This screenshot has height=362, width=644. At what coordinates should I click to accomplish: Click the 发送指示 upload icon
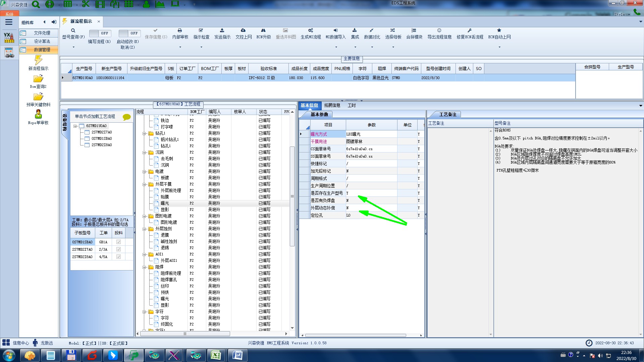pyautogui.click(x=222, y=31)
